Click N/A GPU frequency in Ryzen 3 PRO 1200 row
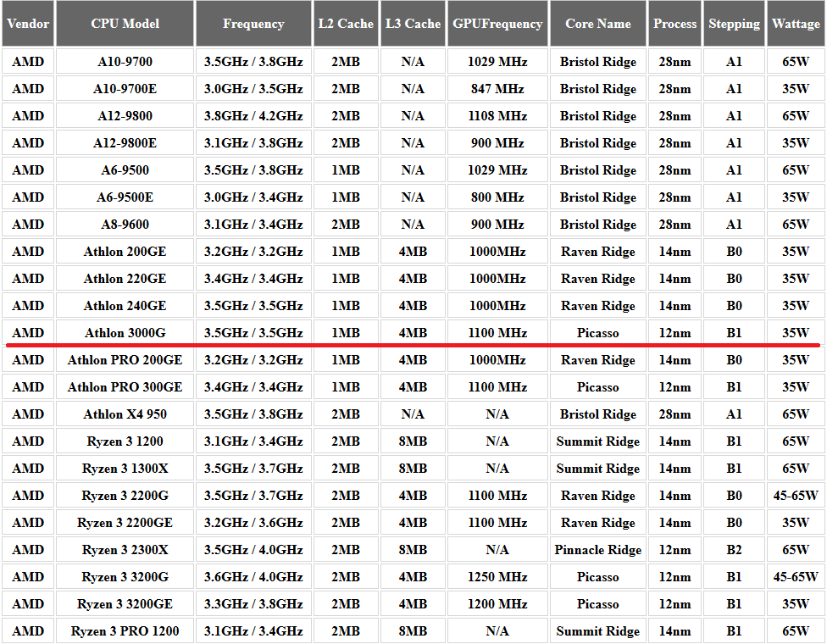This screenshot has width=827, height=644. pos(497,631)
